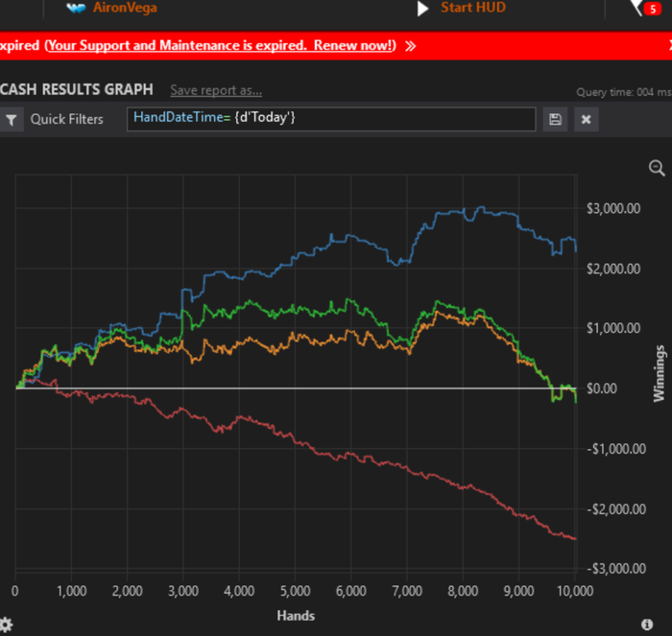This screenshot has height=636, width=672.
Task: Click the zoom-out magnifier on the graph
Action: click(x=657, y=168)
